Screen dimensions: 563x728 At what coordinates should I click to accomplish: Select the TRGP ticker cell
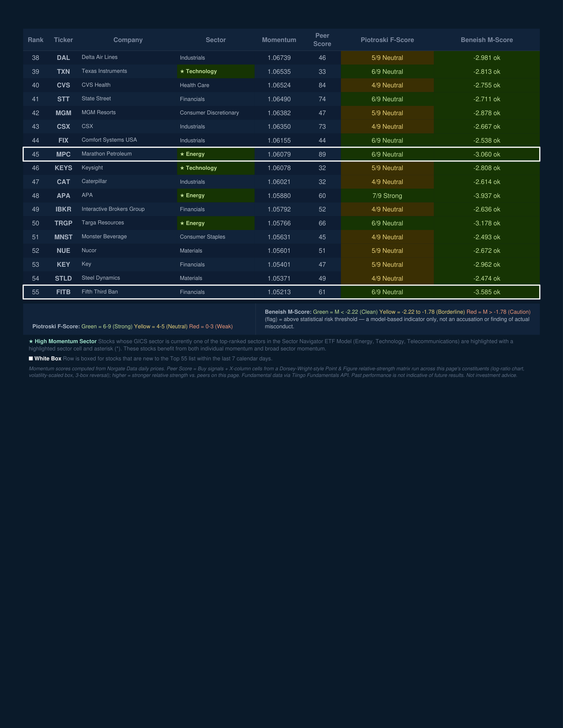pyautogui.click(x=63, y=223)
